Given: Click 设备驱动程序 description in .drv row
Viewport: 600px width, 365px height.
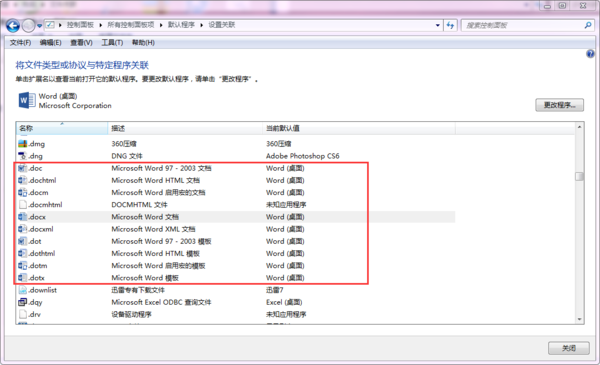Looking at the screenshot, I should 132,314.
